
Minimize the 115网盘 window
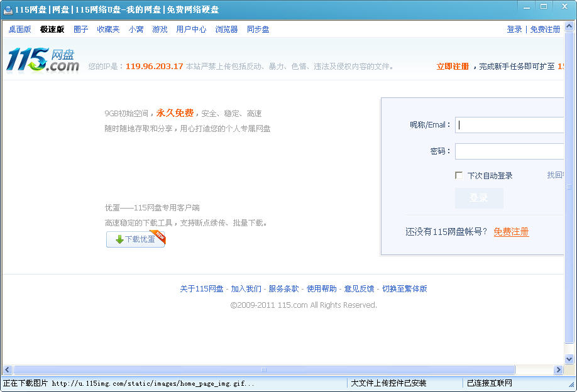pyautogui.click(x=527, y=7)
